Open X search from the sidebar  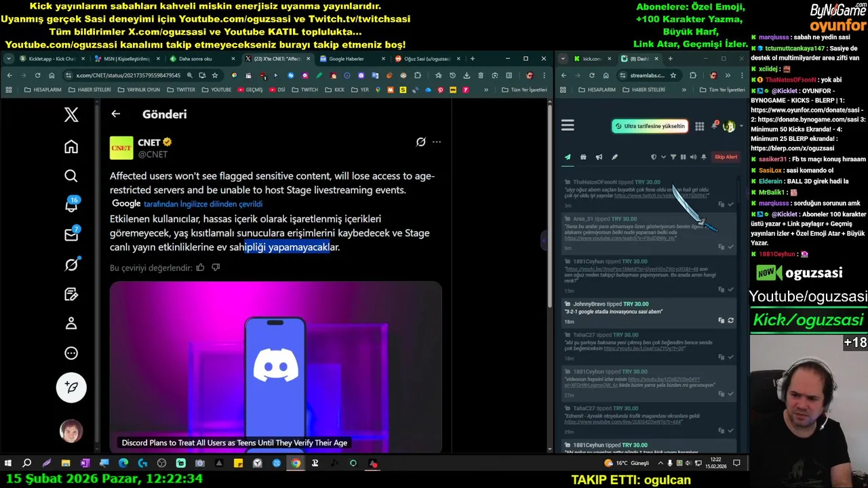(71, 176)
